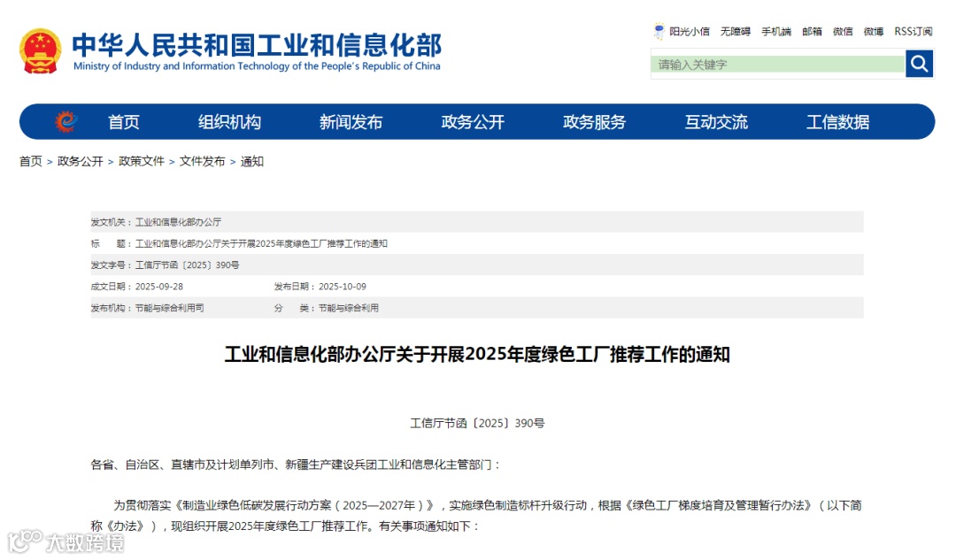Expand the 政务公开 navigation menu
The width and height of the screenshot is (956, 560).
472,122
